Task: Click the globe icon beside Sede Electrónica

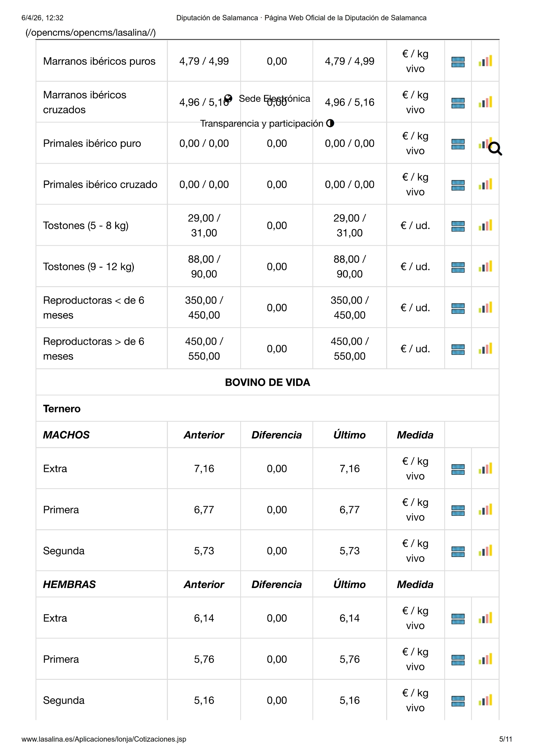Action: (x=228, y=98)
